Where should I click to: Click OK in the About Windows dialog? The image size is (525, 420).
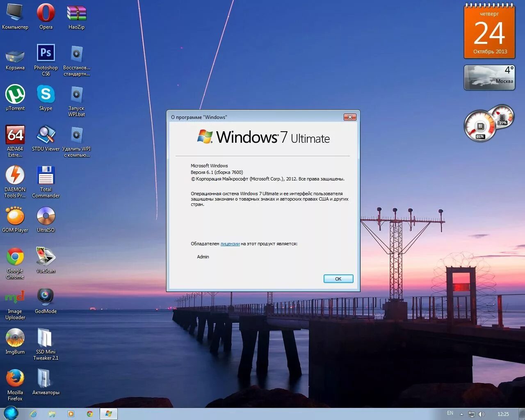point(338,279)
